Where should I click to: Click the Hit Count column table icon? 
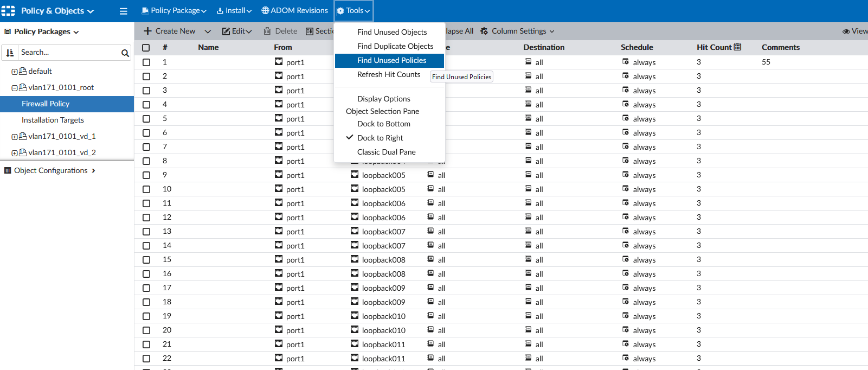737,47
